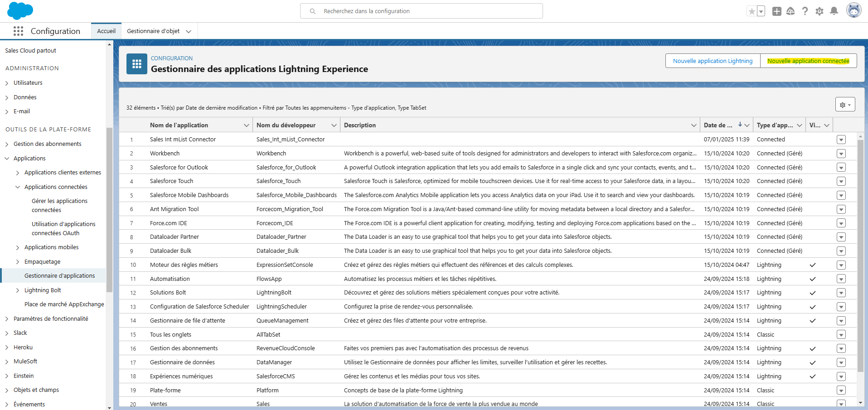Open Gestionnaire d'objet tab dropdown chevron
This screenshot has height=410, width=868.
189,31
